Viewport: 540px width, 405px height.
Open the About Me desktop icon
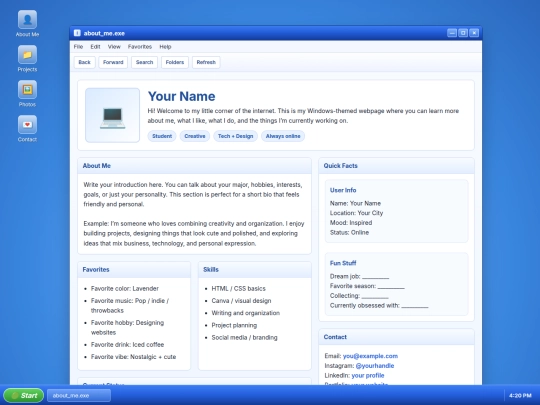coord(27,23)
